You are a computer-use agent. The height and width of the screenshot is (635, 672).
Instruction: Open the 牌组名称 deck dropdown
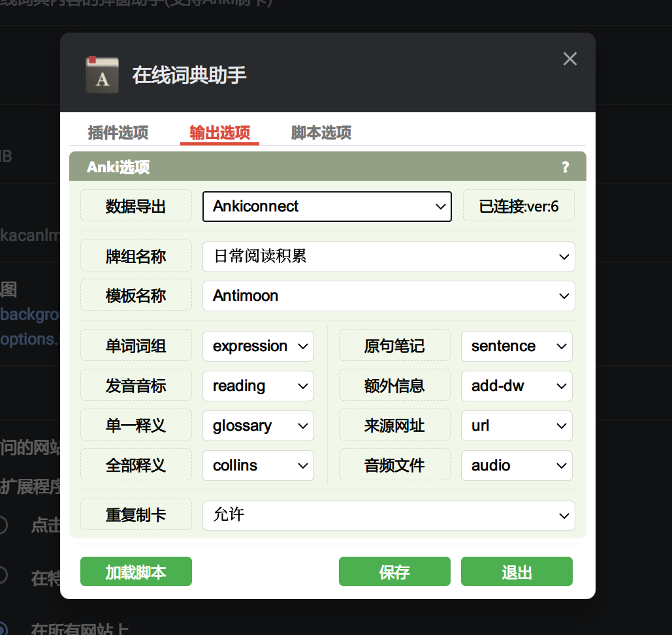(389, 256)
